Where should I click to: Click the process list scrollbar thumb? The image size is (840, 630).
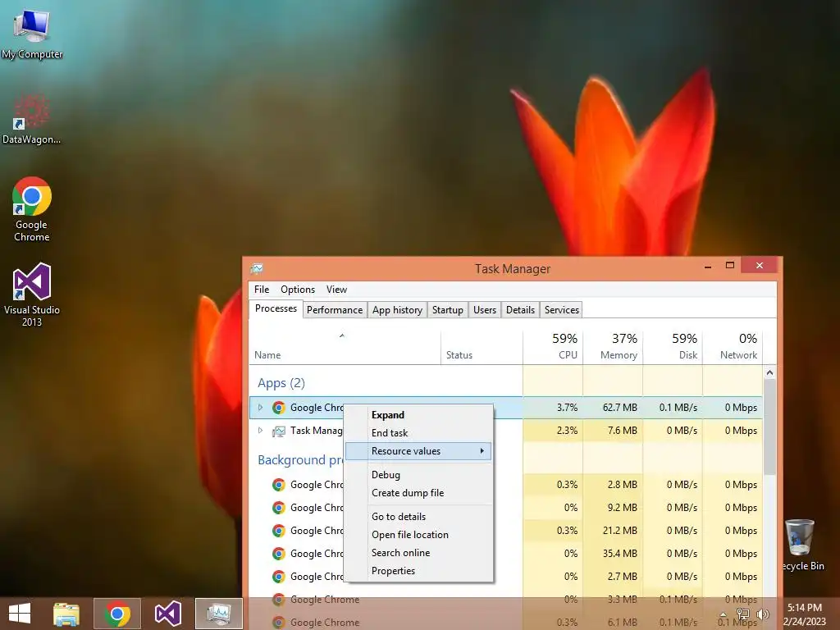pyautogui.click(x=769, y=427)
